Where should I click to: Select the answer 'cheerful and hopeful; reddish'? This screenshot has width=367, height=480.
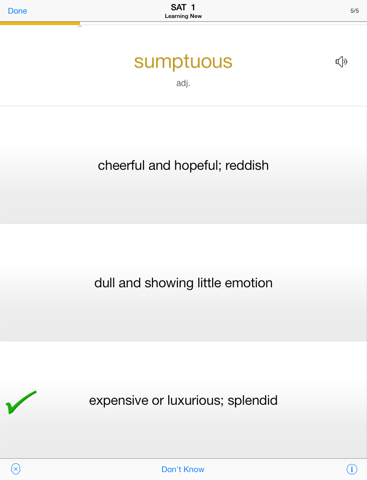pyautogui.click(x=183, y=165)
